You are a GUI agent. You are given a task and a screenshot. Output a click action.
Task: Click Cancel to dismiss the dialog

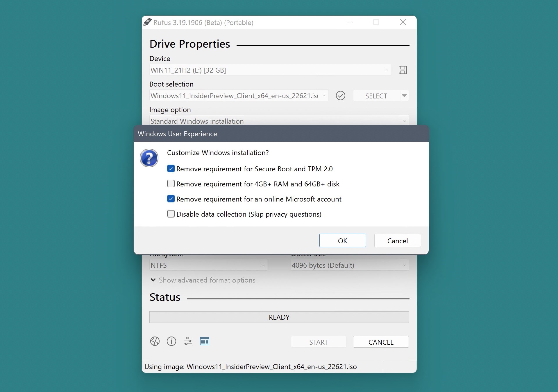click(x=397, y=240)
